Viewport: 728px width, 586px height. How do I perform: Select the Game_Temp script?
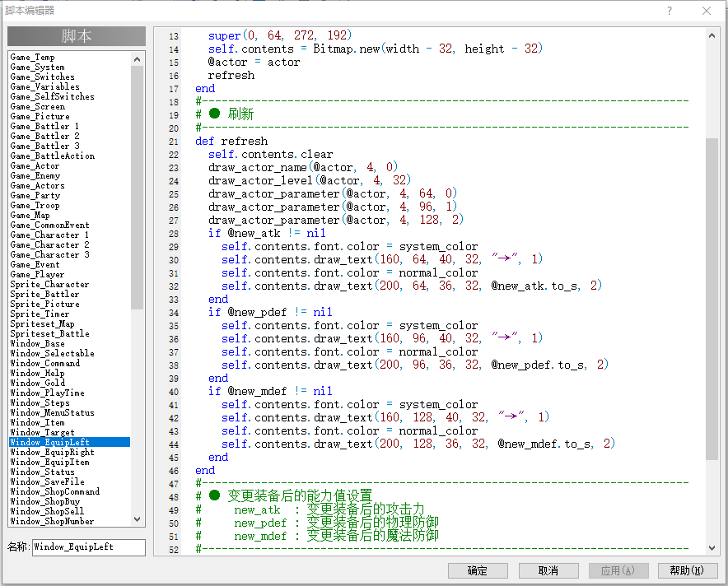click(70, 57)
